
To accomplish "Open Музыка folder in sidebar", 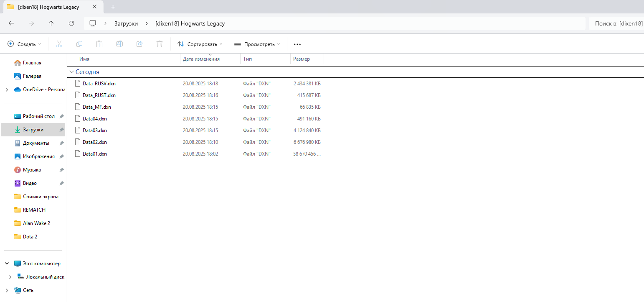I will click(33, 170).
